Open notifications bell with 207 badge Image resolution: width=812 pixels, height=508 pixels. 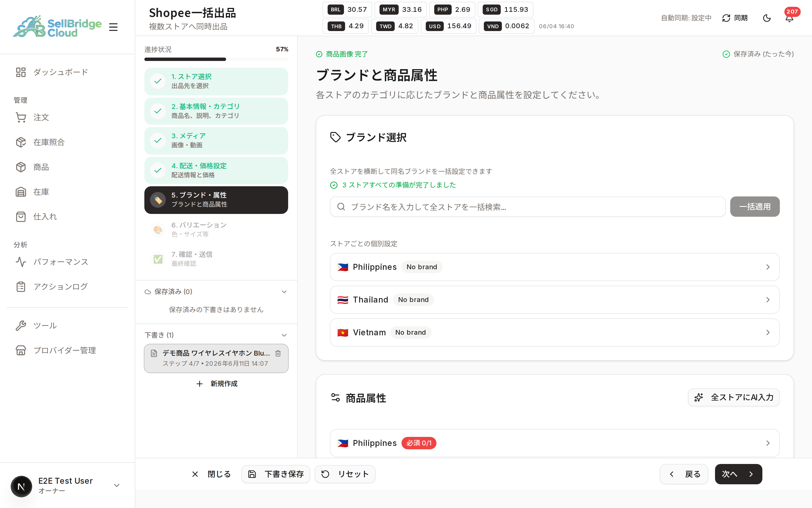789,18
